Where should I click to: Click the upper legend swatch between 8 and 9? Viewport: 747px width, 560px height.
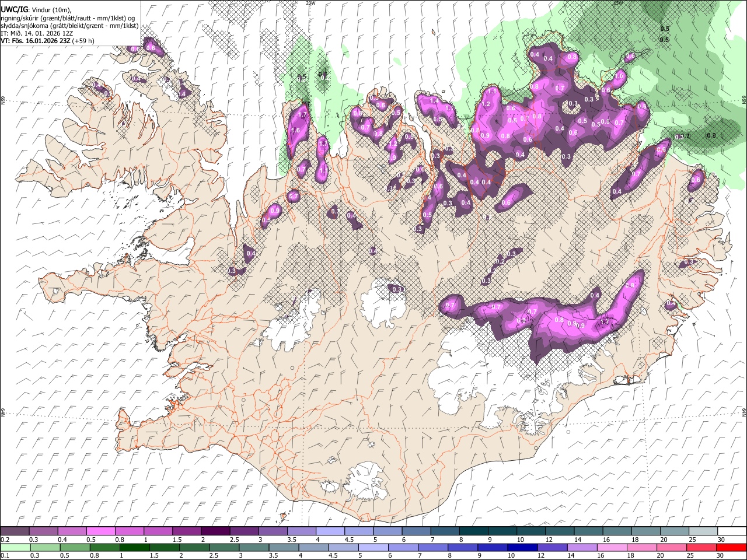[x=474, y=531]
